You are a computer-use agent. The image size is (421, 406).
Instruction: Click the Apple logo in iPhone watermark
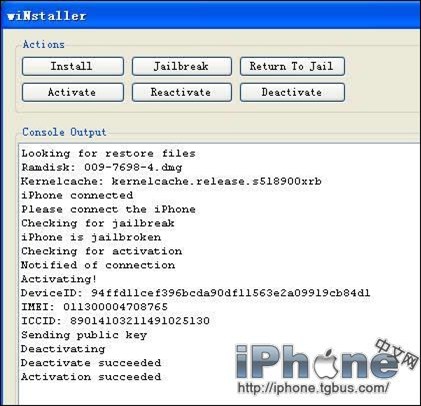(x=326, y=364)
